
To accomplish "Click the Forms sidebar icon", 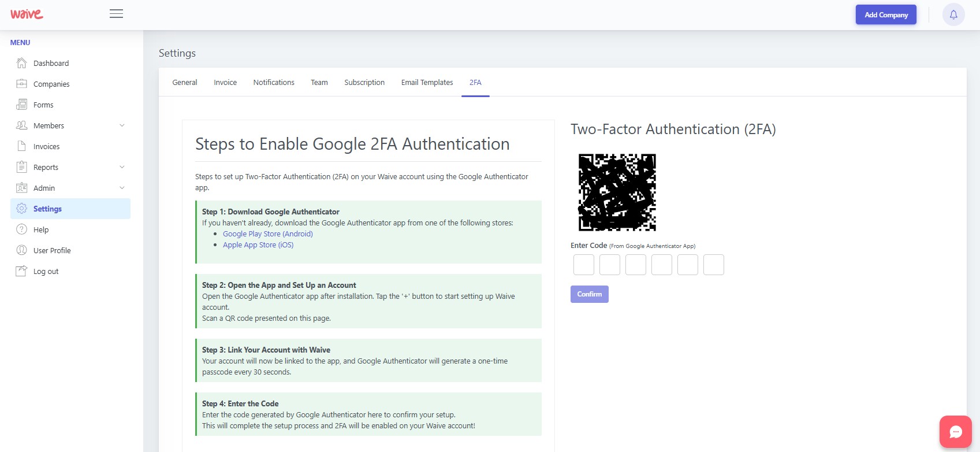I will (21, 105).
